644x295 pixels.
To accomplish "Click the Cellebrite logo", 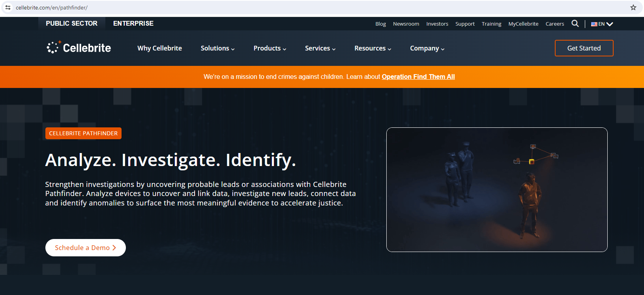I will click(x=79, y=48).
